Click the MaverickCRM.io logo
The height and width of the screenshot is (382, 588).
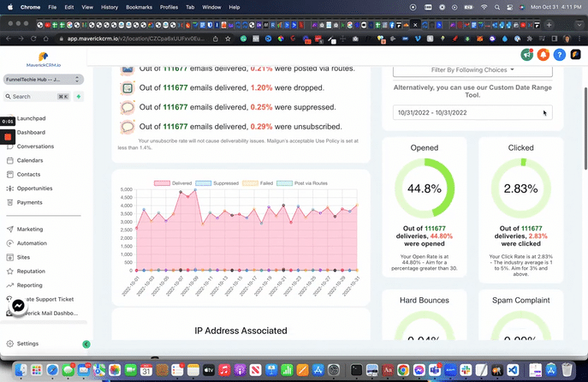click(44, 60)
